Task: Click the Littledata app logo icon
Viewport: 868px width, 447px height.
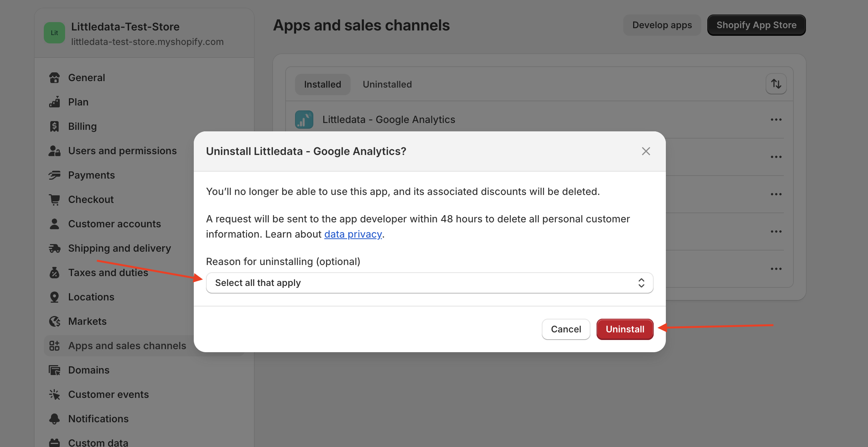Action: [304, 120]
